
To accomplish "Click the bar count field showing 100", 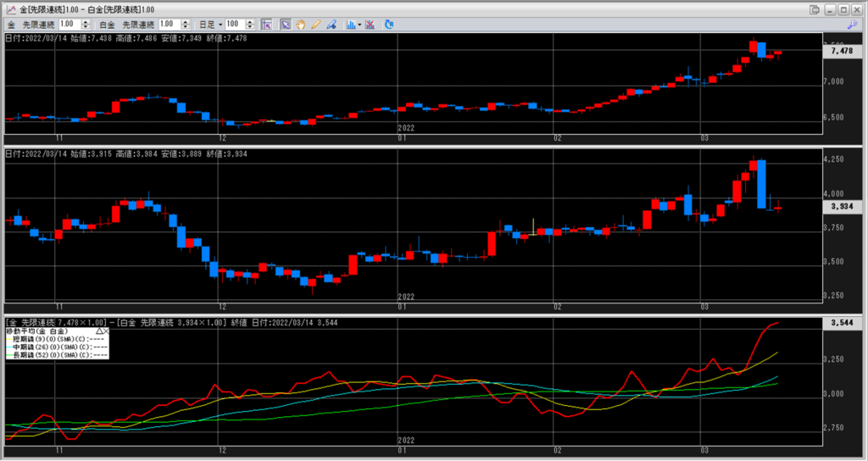I will pos(233,25).
